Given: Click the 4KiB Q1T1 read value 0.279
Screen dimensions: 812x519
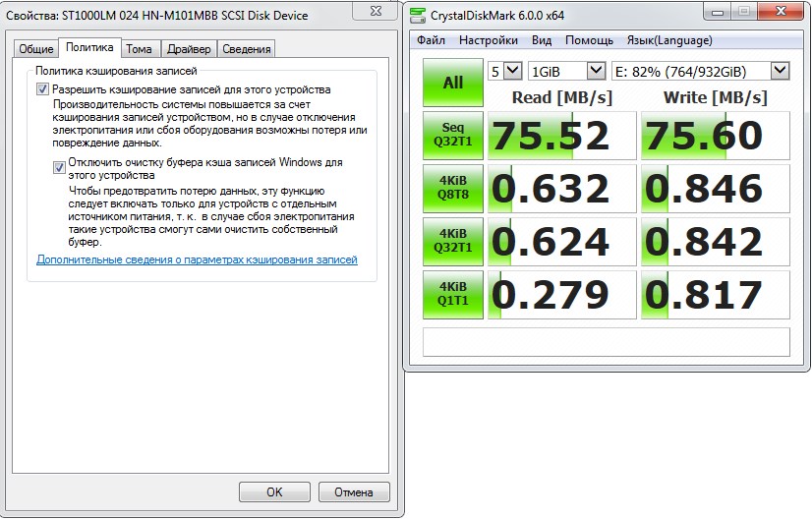Looking at the screenshot, I should pyautogui.click(x=562, y=294).
